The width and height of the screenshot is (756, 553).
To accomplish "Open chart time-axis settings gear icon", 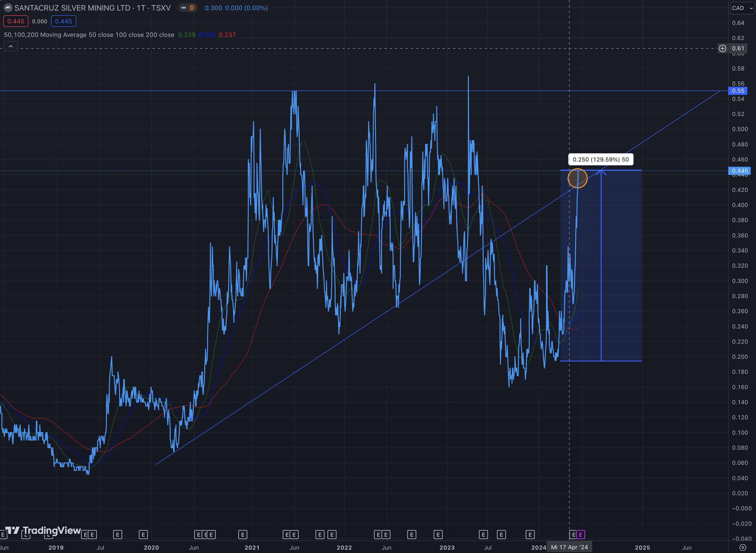I will pyautogui.click(x=743, y=548).
